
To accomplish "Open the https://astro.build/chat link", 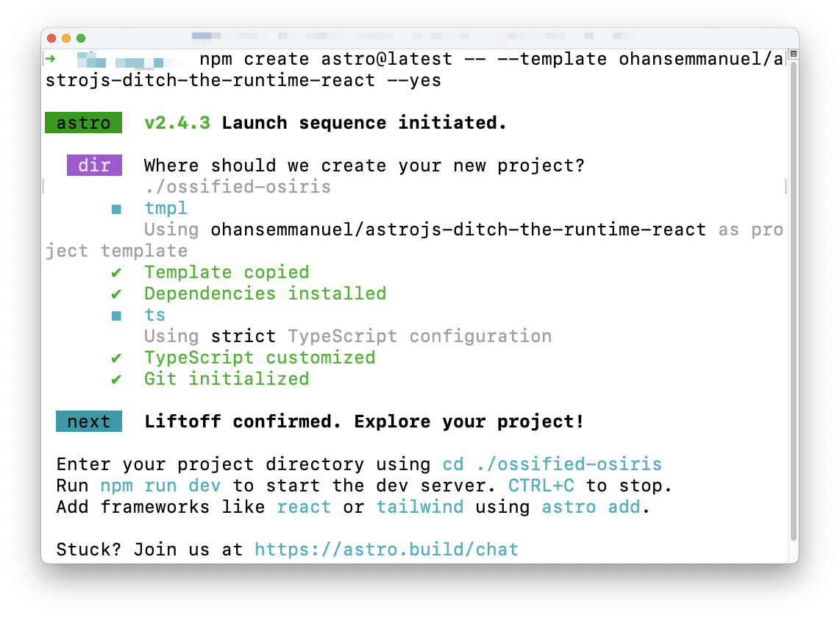I will coord(385,549).
